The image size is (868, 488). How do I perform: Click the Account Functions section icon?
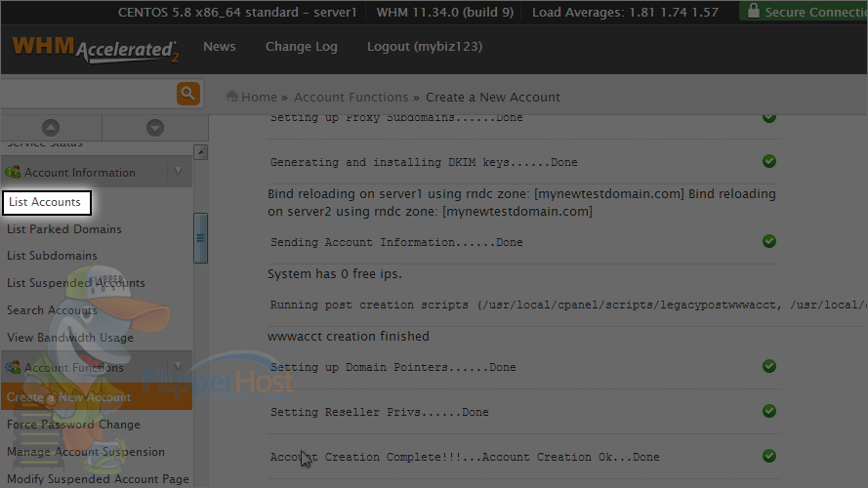pyautogui.click(x=13, y=367)
